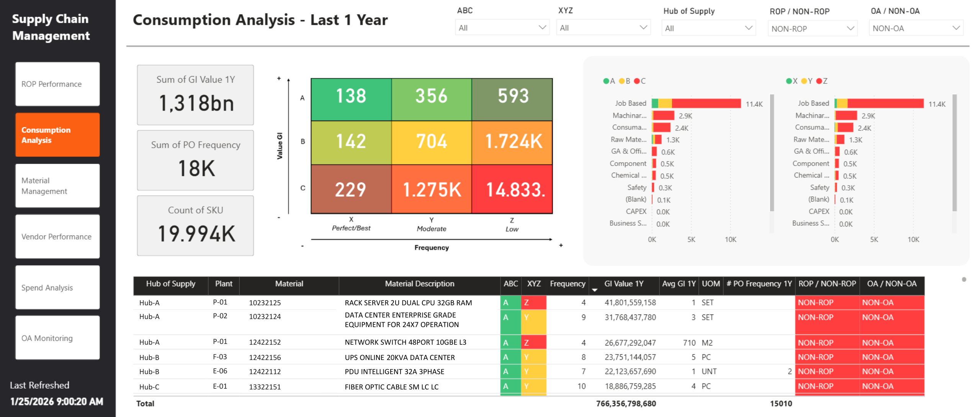980x417 pixels.
Task: Switch to the Spend Analysis page
Action: (57, 287)
